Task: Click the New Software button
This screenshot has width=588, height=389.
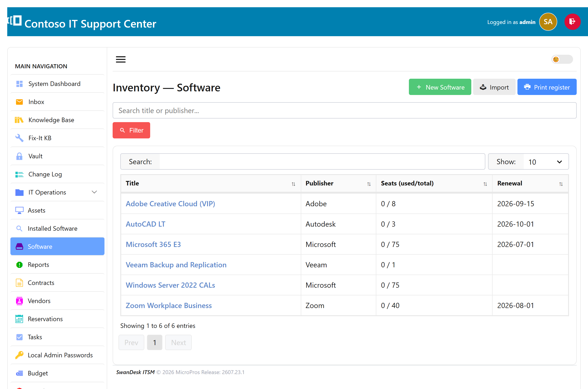Action: point(440,87)
